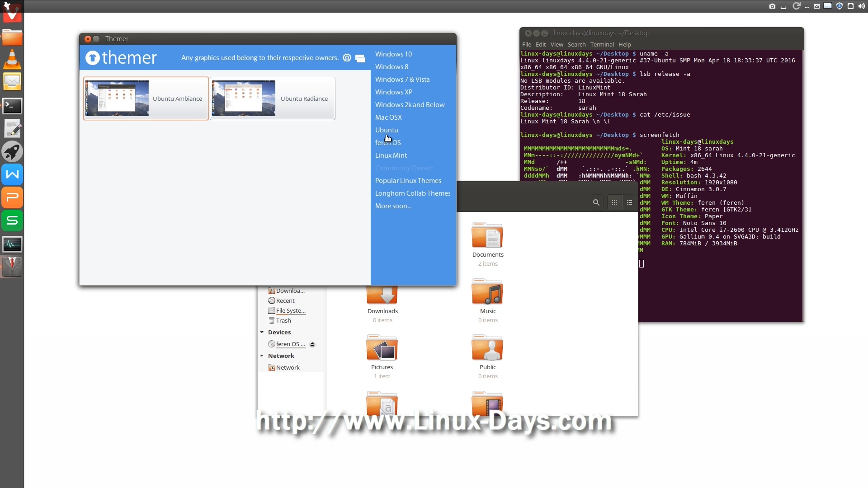The width and height of the screenshot is (868, 488).
Task: Click the Themer settings gear icon
Action: (347, 58)
